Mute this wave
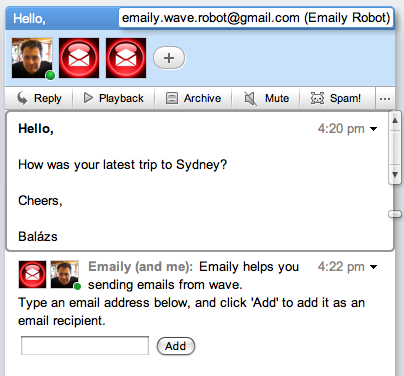The image size is (404, 376). pyautogui.click(x=266, y=98)
